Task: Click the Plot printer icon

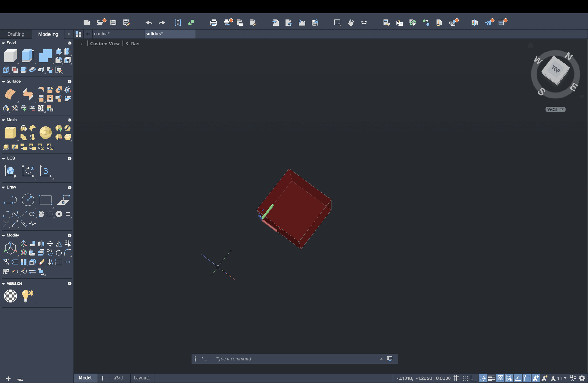Action: [213, 22]
